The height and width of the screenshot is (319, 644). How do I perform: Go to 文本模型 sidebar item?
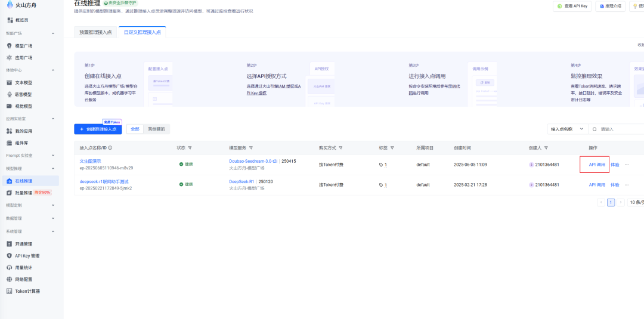[23, 82]
